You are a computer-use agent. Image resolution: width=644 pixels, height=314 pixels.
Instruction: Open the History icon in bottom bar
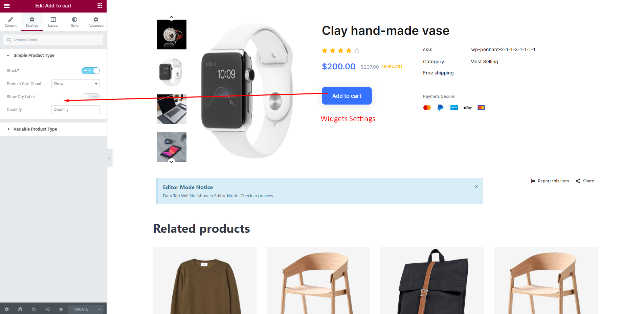(34, 309)
